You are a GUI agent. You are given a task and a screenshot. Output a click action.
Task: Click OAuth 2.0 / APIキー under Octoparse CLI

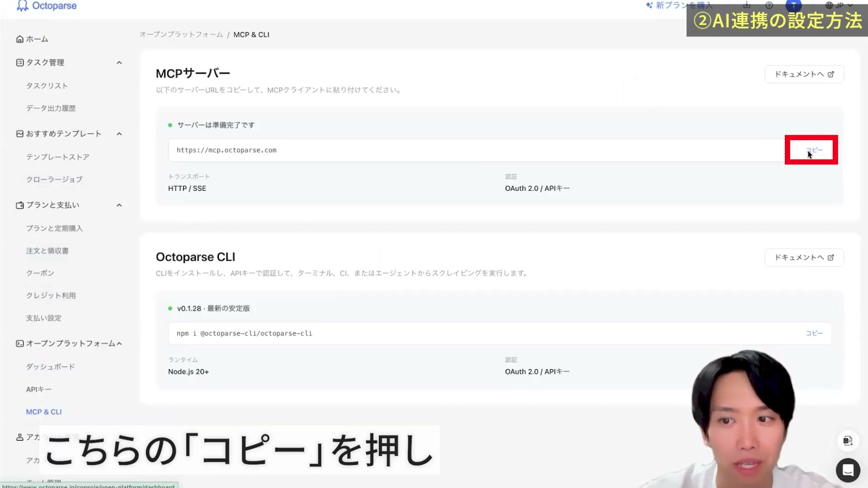point(538,372)
